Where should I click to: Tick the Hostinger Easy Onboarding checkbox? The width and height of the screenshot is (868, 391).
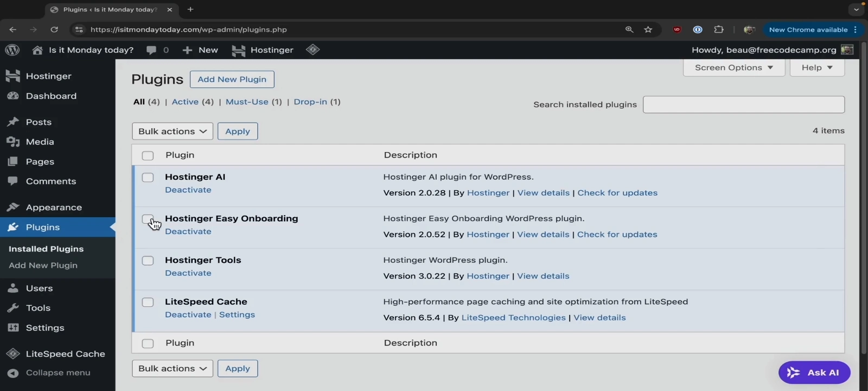[x=148, y=219]
